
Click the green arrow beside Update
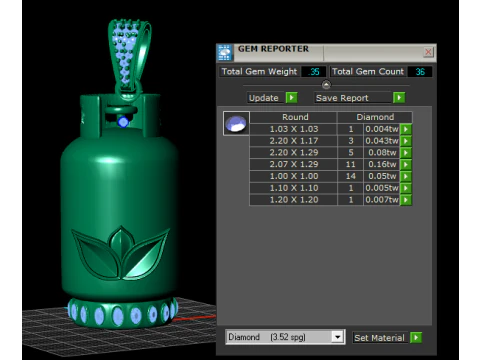[x=291, y=98]
